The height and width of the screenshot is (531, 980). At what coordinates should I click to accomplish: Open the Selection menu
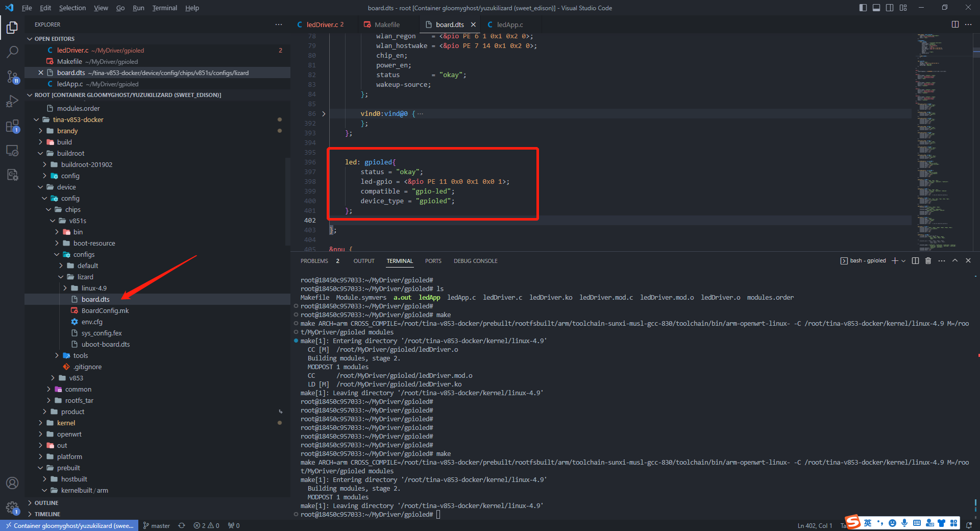72,8
